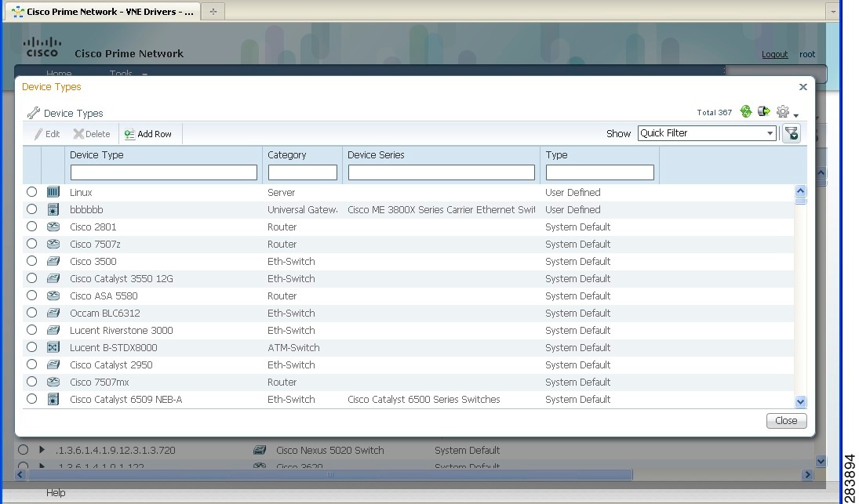This screenshot has width=859, height=504.
Task: Click the Cisco 7507mx router icon
Action: (53, 382)
